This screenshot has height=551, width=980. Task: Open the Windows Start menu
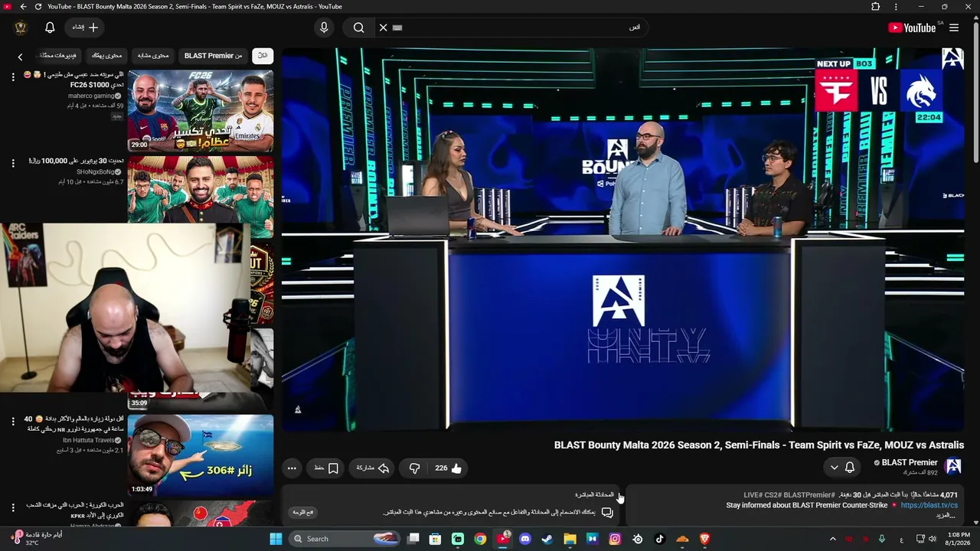pyautogui.click(x=276, y=539)
